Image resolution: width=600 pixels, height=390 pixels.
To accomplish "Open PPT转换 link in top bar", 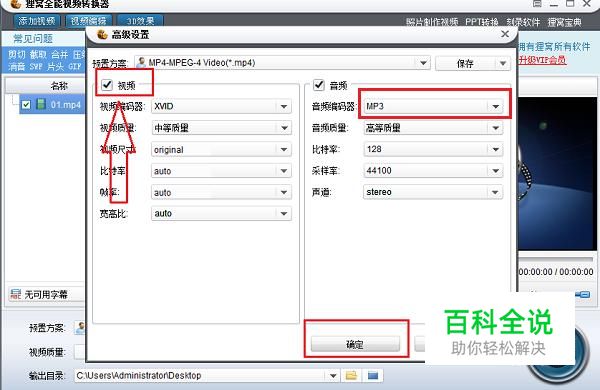I will coord(482,22).
